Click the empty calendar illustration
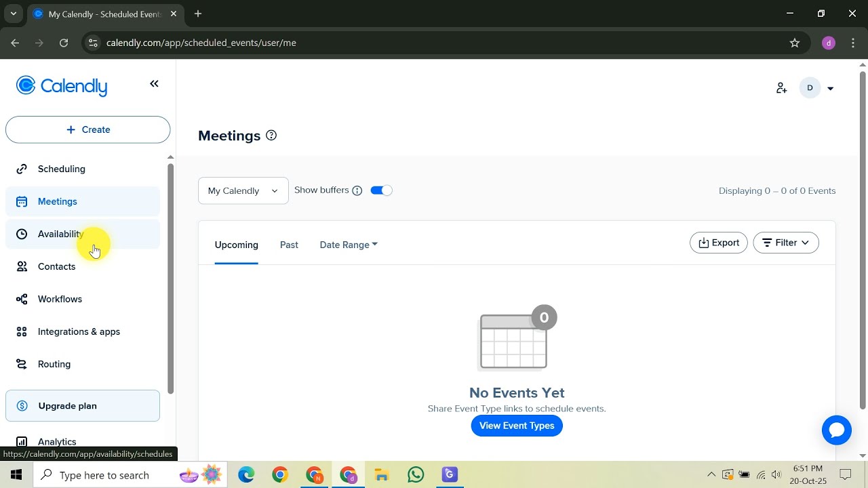The image size is (868, 488). click(518, 338)
